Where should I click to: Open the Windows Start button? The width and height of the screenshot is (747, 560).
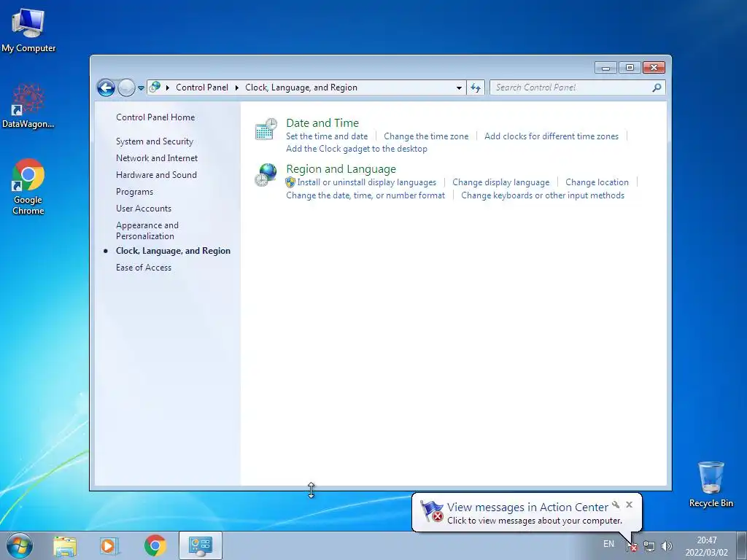pyautogui.click(x=20, y=545)
